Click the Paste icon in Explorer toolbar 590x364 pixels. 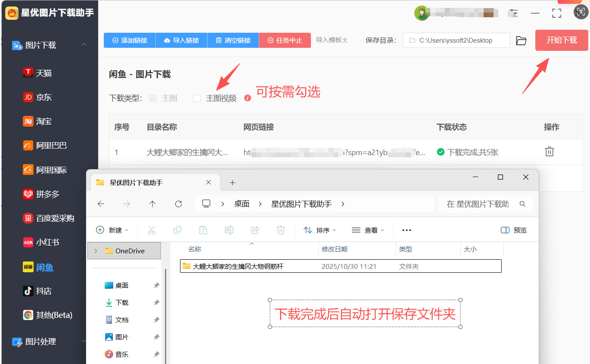(203, 230)
